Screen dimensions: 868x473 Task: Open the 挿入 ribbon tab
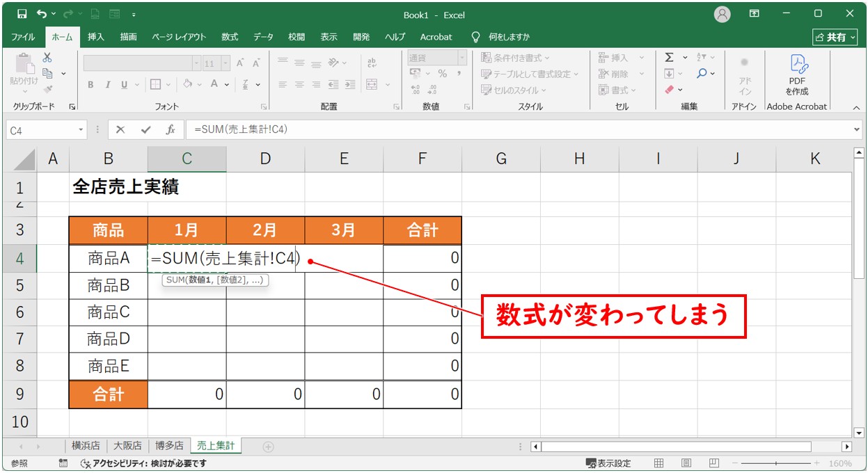(x=96, y=37)
